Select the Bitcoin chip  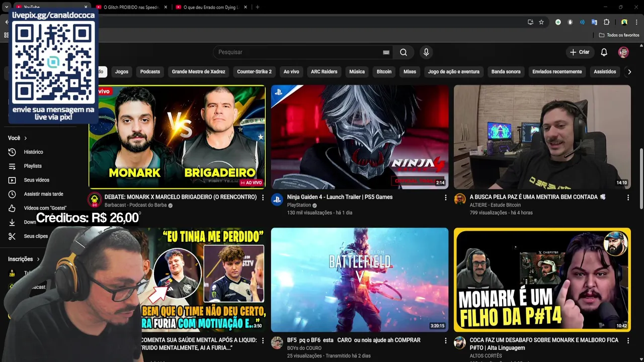pyautogui.click(x=384, y=72)
